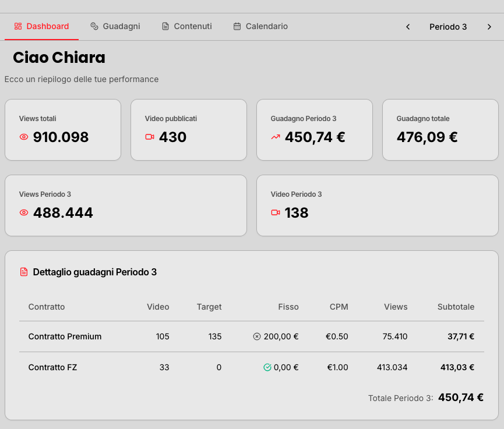Click video count 105 in Contratto Premium row
504x429 pixels.
click(163, 336)
